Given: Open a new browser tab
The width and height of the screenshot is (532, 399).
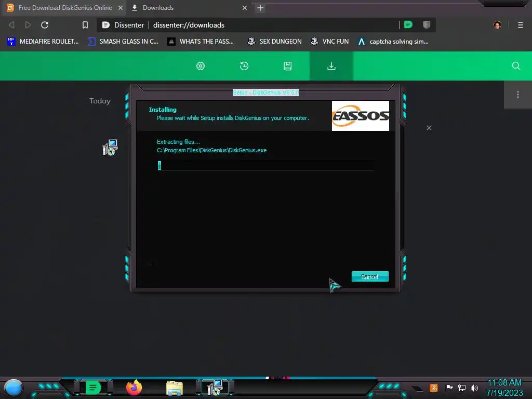Looking at the screenshot, I should point(260,8).
